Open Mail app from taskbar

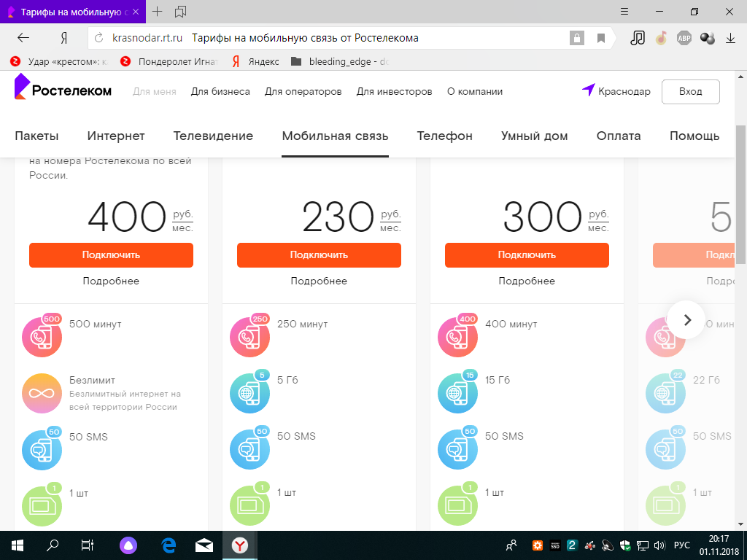click(x=204, y=545)
